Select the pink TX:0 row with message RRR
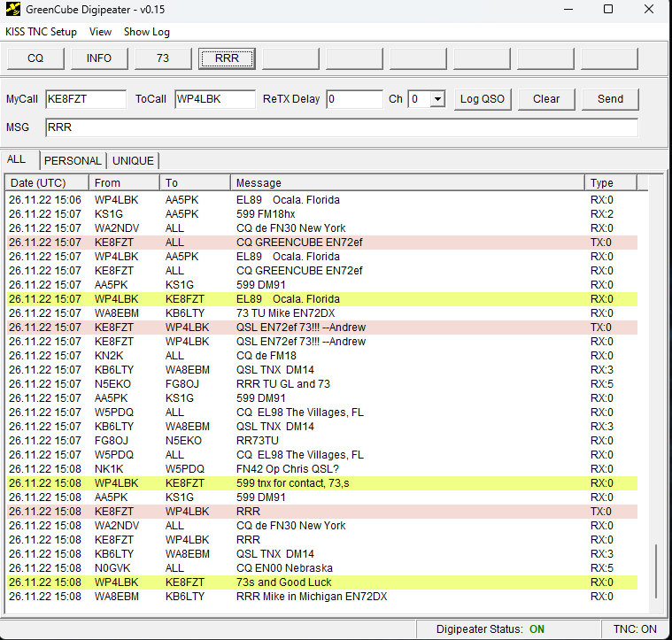Image resolution: width=672 pixels, height=640 pixels. (x=322, y=512)
